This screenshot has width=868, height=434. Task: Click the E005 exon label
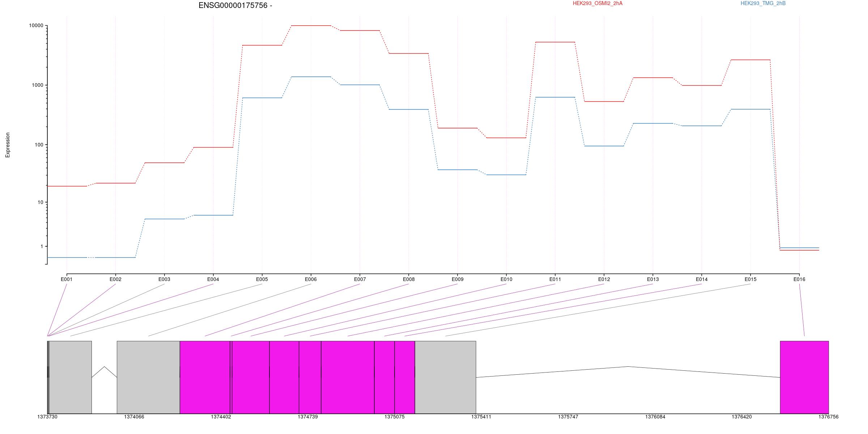click(262, 279)
